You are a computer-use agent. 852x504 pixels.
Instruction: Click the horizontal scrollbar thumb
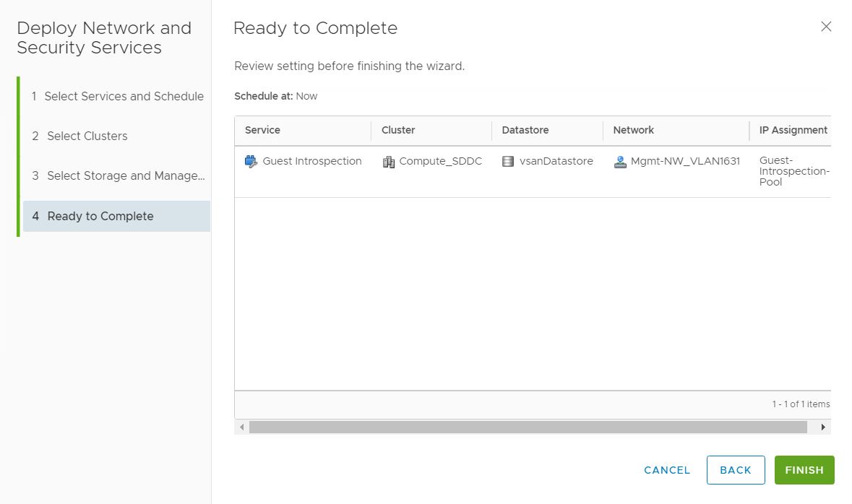[528, 427]
